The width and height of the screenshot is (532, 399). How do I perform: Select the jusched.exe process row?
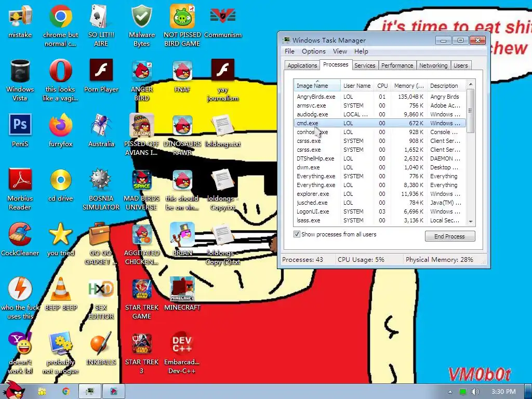coord(380,203)
